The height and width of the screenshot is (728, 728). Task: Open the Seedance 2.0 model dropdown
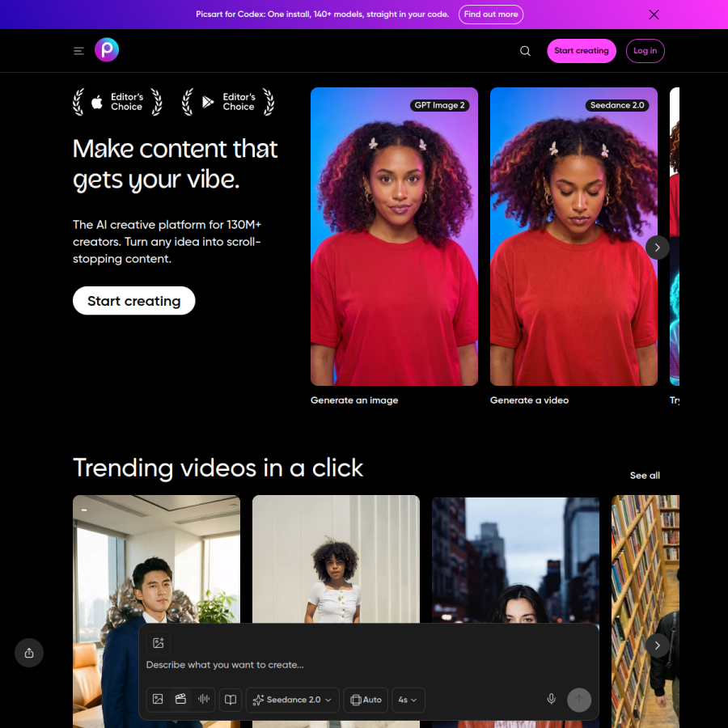[293, 700]
